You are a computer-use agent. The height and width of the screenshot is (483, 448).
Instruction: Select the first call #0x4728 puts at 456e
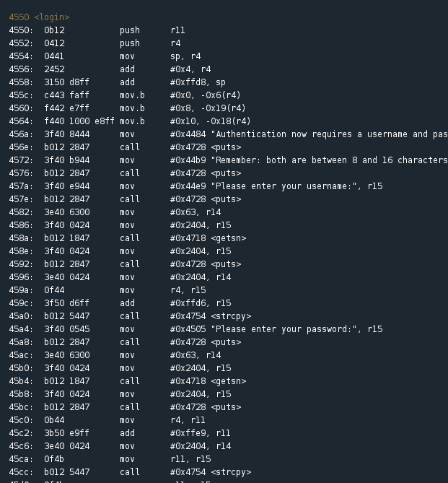[x=125, y=147]
